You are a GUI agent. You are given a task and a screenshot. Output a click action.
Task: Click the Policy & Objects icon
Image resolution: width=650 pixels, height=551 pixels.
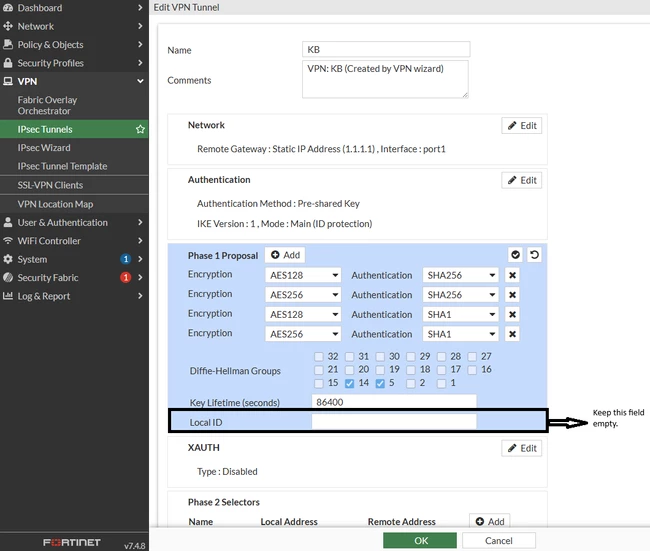(8, 44)
